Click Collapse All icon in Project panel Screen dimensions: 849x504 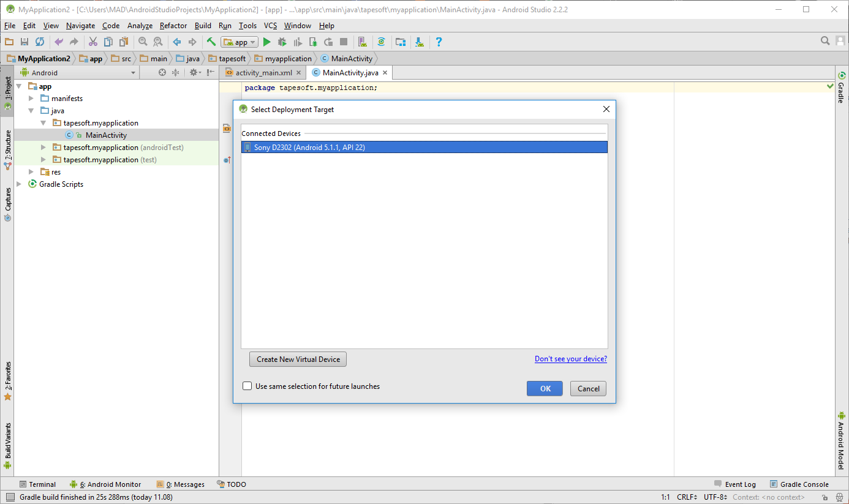pos(175,72)
